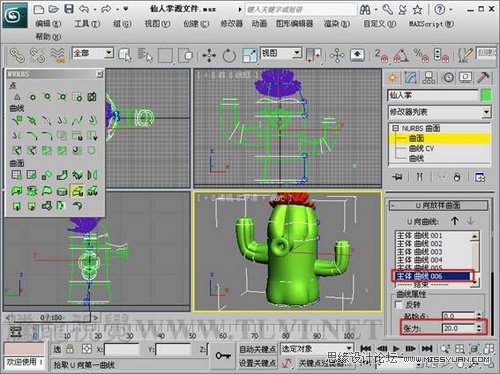Image resolution: width=500 pixels, height=374 pixels.
Task: Switch to the Motion panel wheel icon
Action: (x=448, y=78)
